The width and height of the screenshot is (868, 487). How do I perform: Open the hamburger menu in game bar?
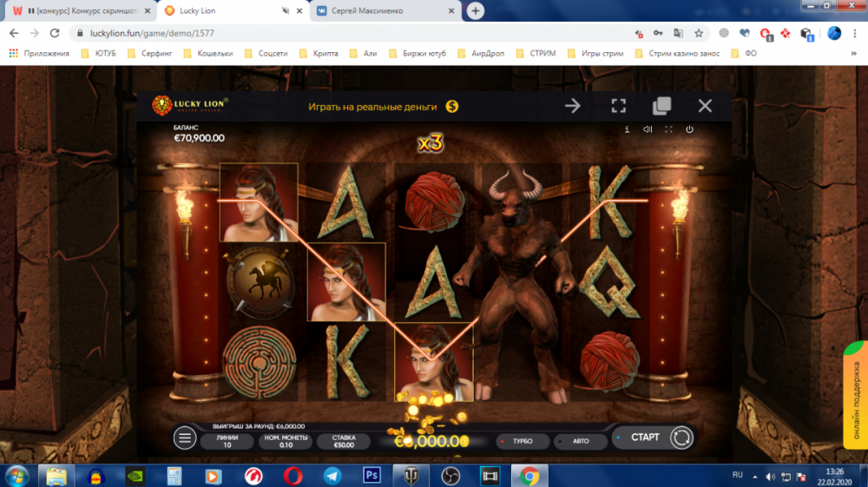[x=185, y=438]
